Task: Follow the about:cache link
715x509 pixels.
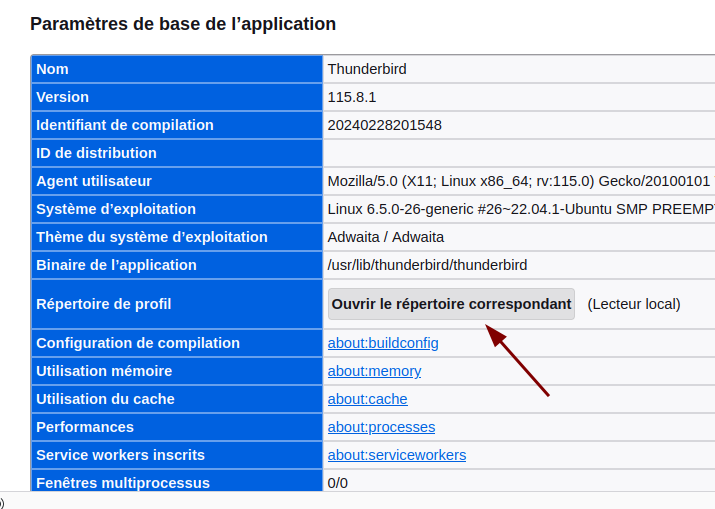Action: (367, 399)
